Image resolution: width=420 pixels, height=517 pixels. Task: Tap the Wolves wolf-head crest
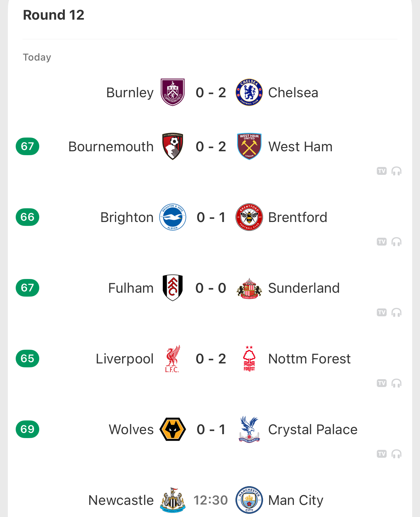click(173, 429)
